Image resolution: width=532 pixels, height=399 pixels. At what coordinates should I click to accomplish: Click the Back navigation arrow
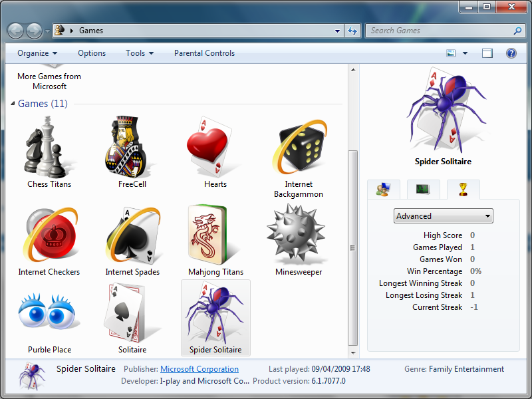click(x=15, y=31)
